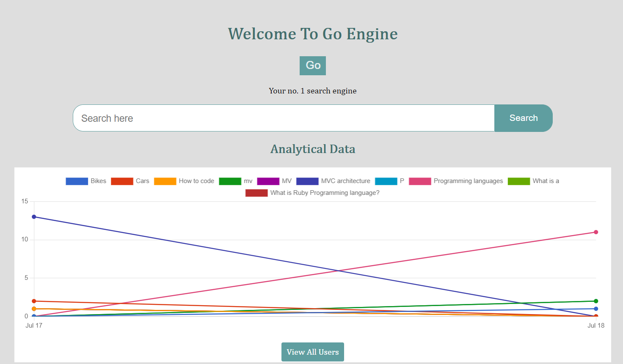Select the green mv data point at 2 on Jul 18

(596, 301)
